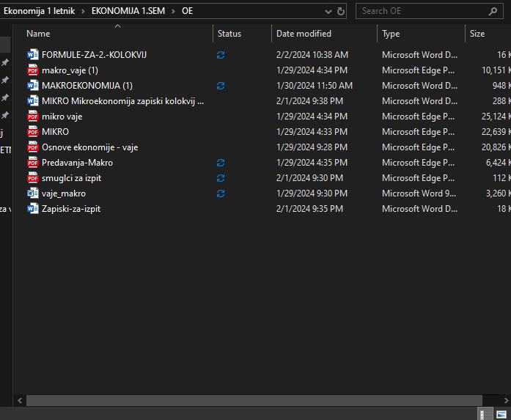This screenshot has width=511, height=420.
Task: Click the Word icon of Zapiski-za-izpit
Action: point(32,209)
